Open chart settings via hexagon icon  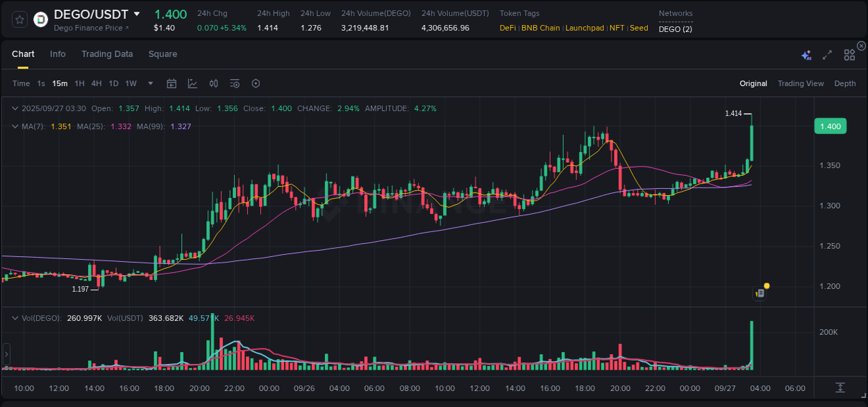pyautogui.click(x=256, y=83)
